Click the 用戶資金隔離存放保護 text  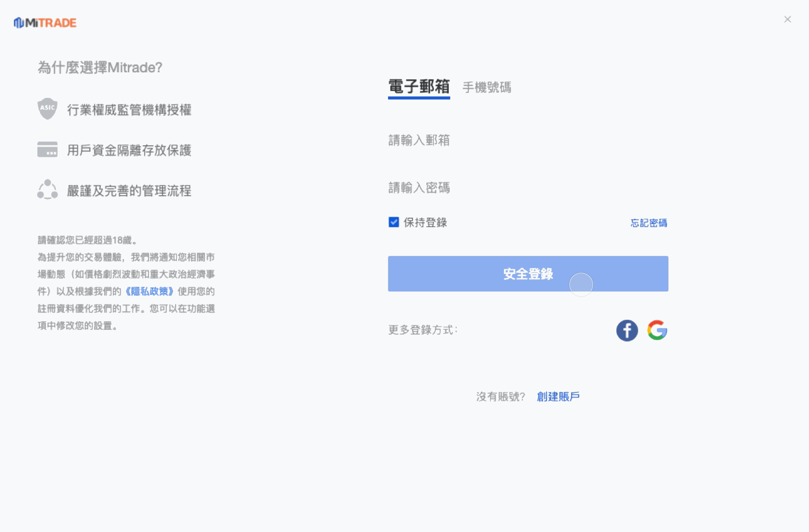(129, 150)
